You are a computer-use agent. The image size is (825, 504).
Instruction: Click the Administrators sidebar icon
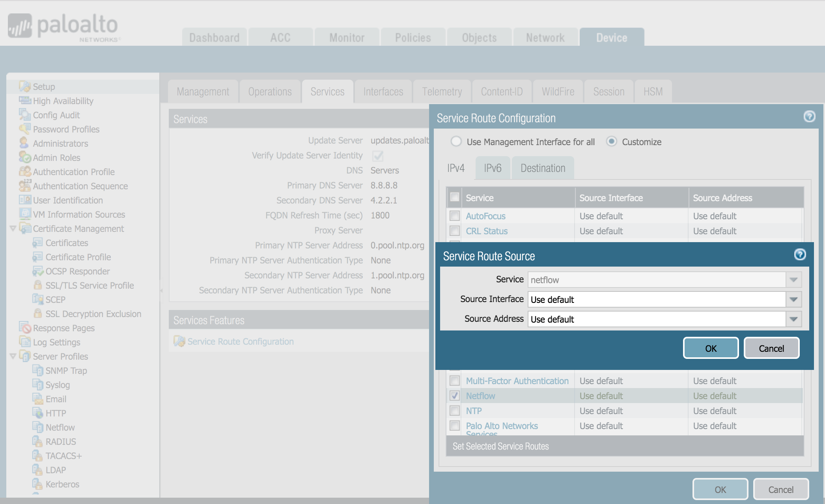(24, 143)
